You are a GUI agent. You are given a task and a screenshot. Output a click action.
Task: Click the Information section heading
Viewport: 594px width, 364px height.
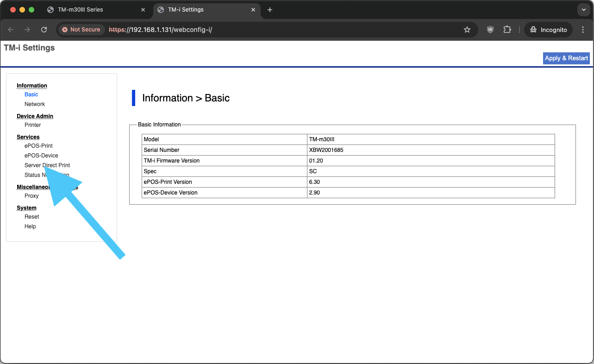tap(32, 86)
